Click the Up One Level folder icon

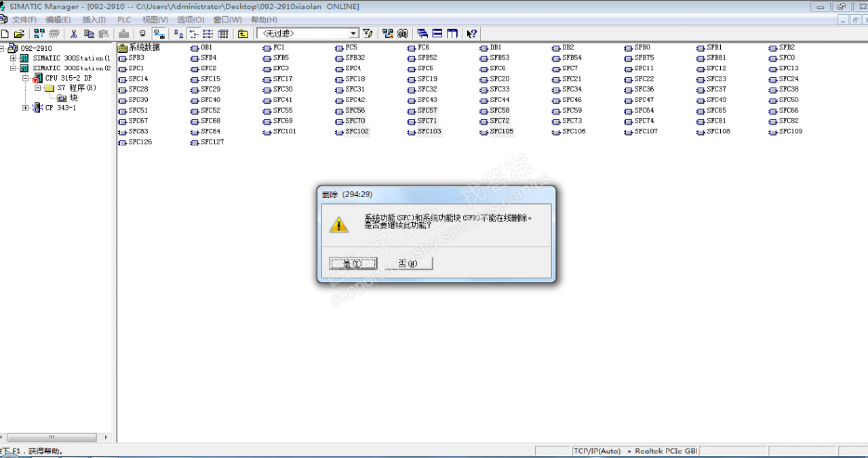[x=242, y=33]
